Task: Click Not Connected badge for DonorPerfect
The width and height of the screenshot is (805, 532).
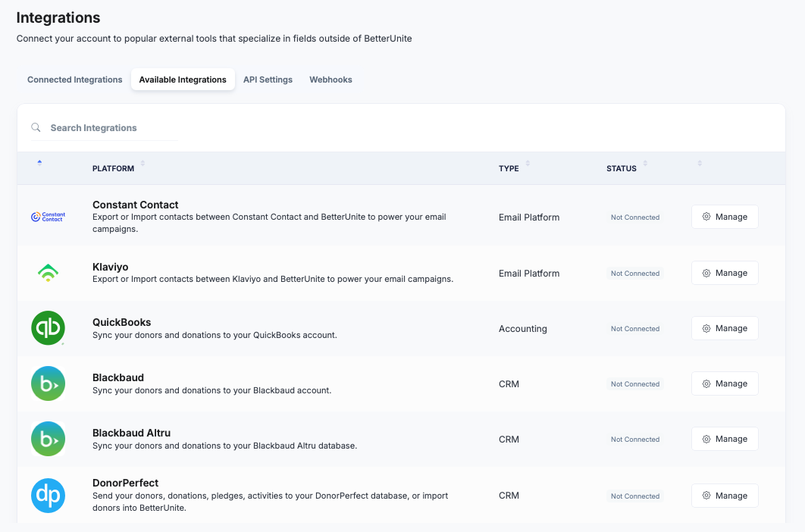Action: coord(635,496)
